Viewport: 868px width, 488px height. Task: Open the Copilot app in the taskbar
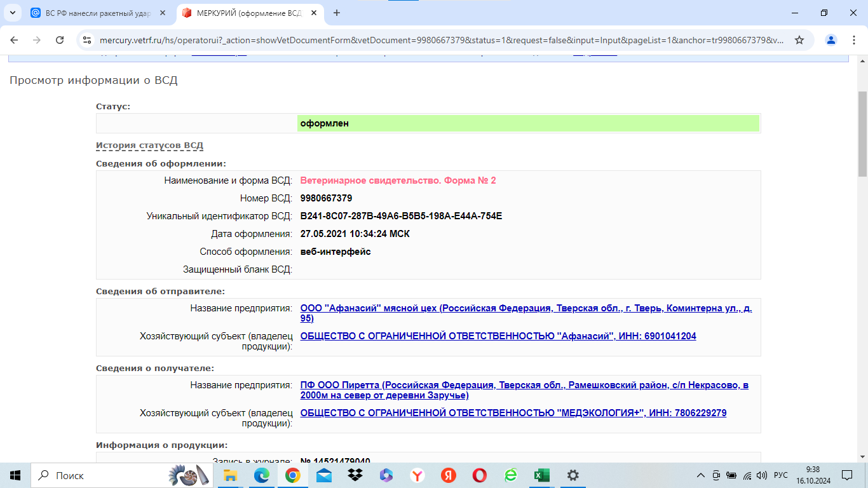[386, 475]
